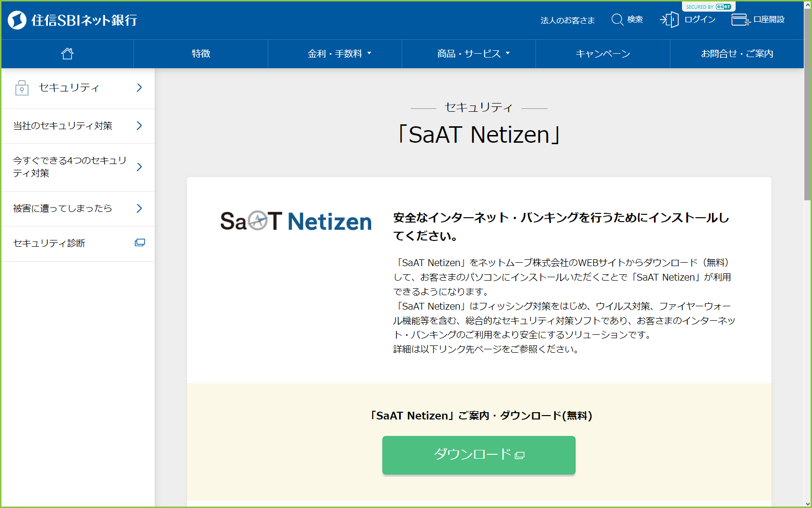Click the 法人のお客さま link
The width and height of the screenshot is (812, 508).
coord(568,20)
